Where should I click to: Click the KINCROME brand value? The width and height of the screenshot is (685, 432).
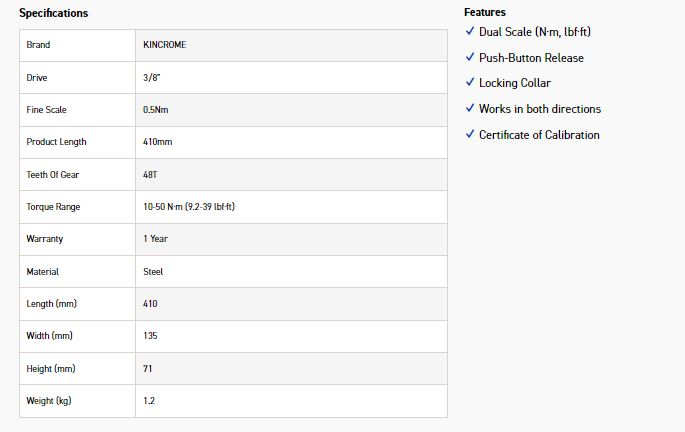point(165,45)
